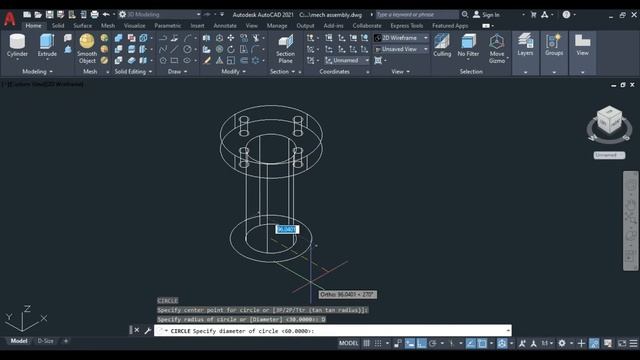The height and width of the screenshot is (360, 640).
Task: Toggle polar tracking in status bar
Action: pyautogui.click(x=433, y=343)
